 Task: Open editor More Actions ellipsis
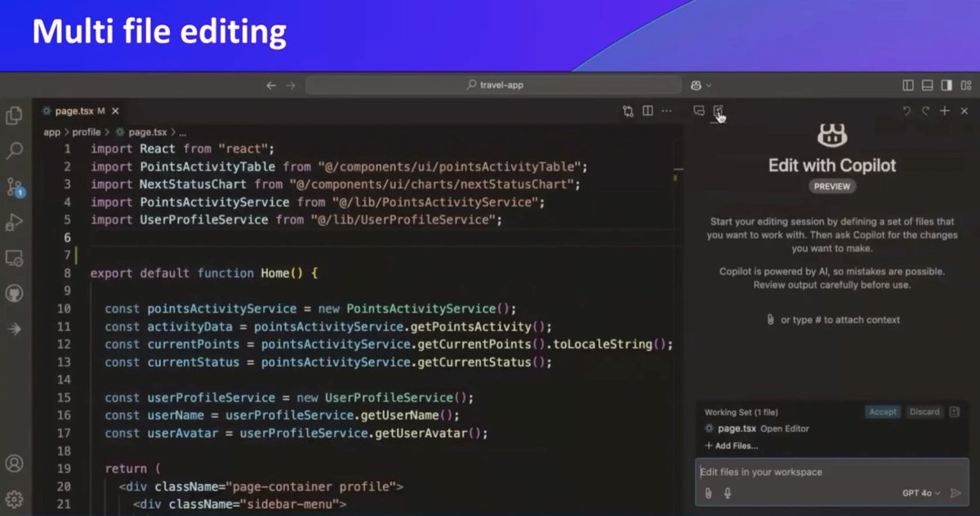click(x=667, y=111)
